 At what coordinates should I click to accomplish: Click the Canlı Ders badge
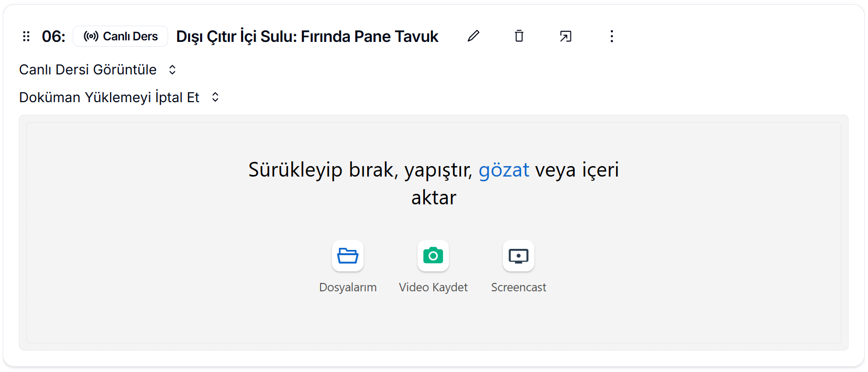tap(120, 36)
